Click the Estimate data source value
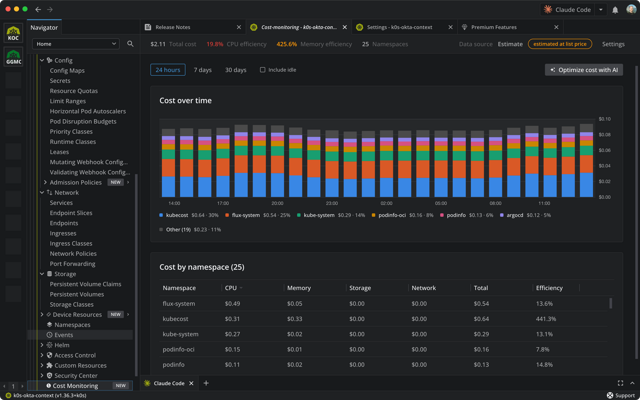The image size is (640, 400). click(510, 44)
